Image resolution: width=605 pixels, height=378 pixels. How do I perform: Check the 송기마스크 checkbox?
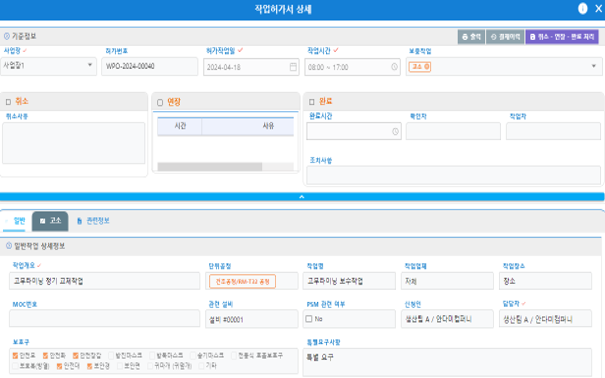(193, 355)
